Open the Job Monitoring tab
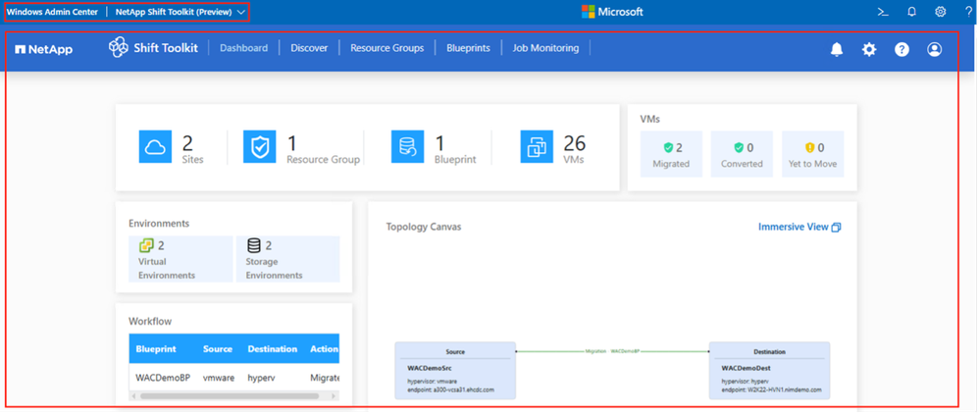980x415 pixels. [x=545, y=48]
